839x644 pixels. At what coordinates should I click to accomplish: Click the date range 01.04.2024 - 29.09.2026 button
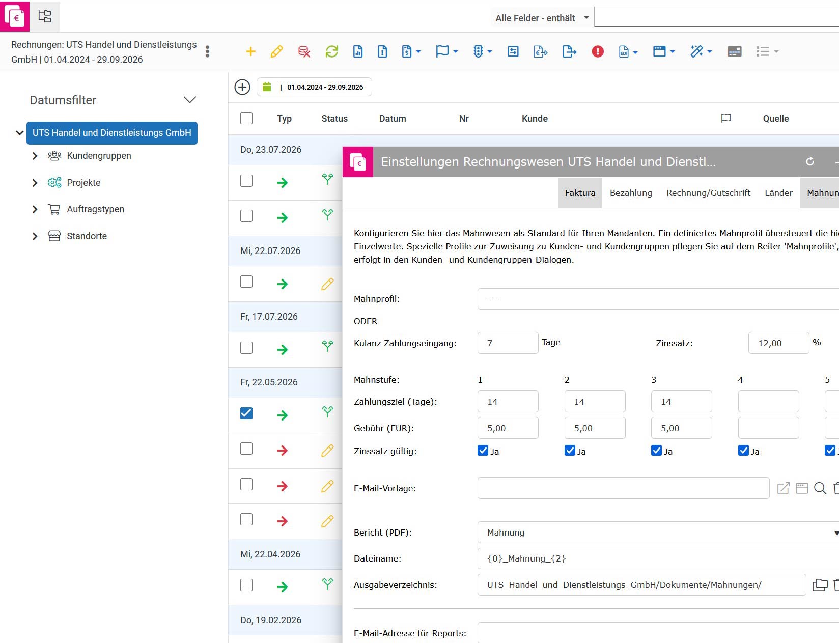coord(314,87)
